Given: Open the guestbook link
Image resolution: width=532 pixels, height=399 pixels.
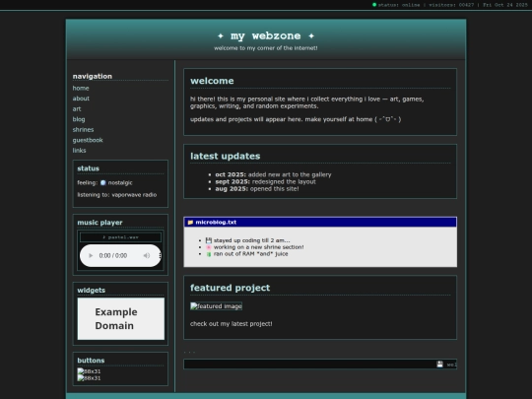Looking at the screenshot, I should (x=88, y=140).
